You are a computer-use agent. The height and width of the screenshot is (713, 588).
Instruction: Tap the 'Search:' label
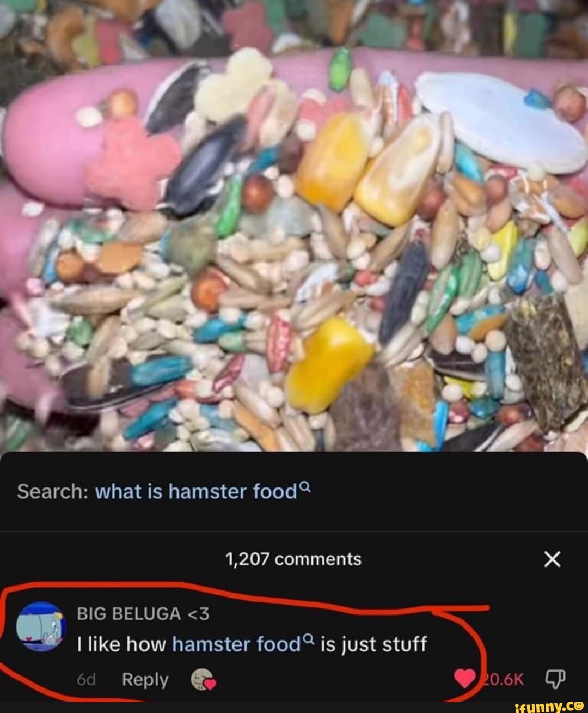point(53,492)
